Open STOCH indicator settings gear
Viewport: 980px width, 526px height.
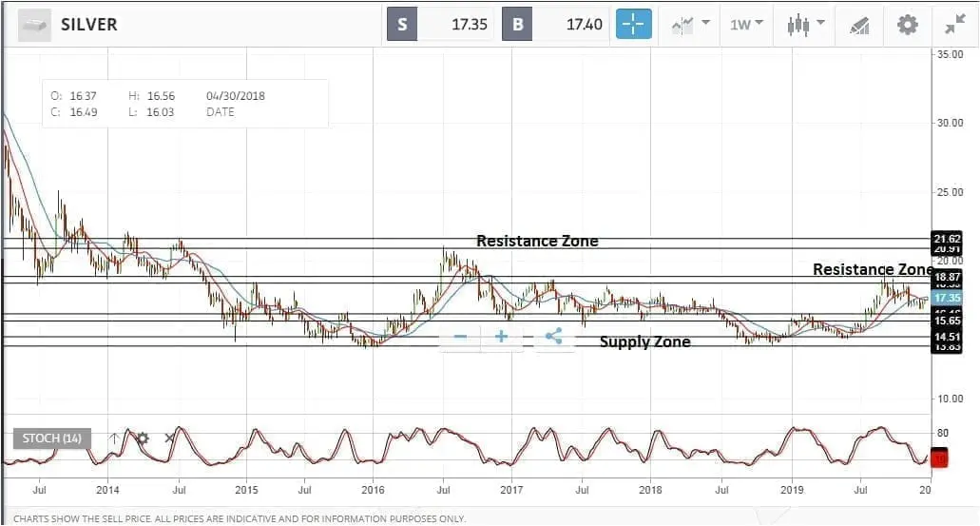point(144,438)
